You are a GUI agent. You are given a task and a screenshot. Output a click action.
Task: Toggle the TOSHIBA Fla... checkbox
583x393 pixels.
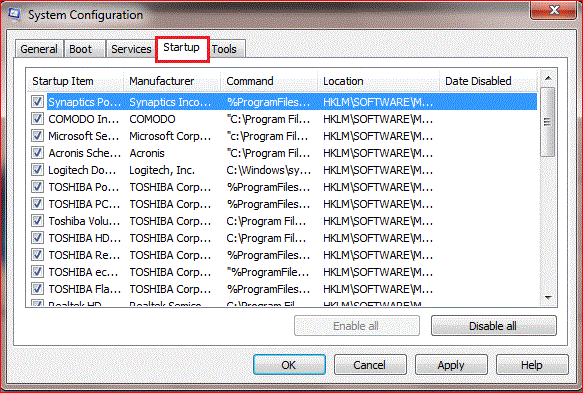click(x=37, y=289)
